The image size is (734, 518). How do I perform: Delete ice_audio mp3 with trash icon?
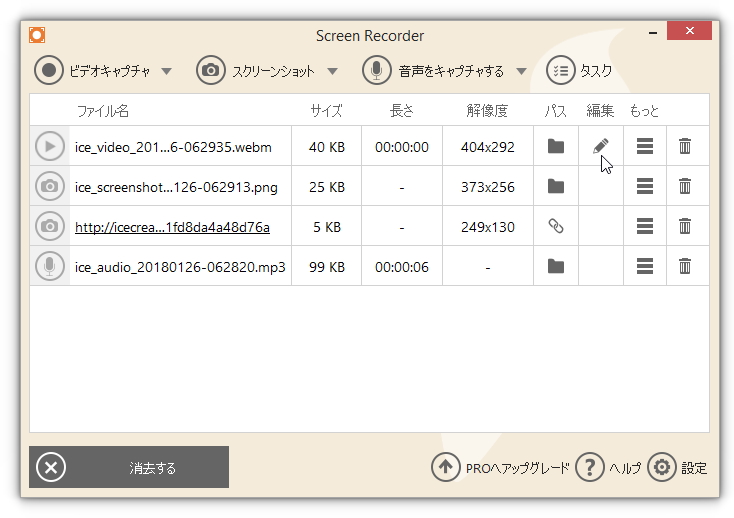685,267
